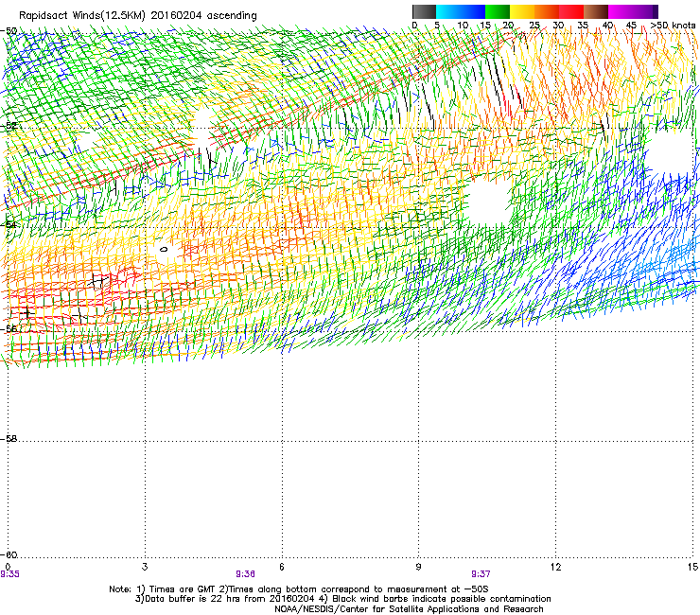Image resolution: width=700 pixels, height=615 pixels.
Task: Click the latitude label '-52'
Action: pos(9,126)
